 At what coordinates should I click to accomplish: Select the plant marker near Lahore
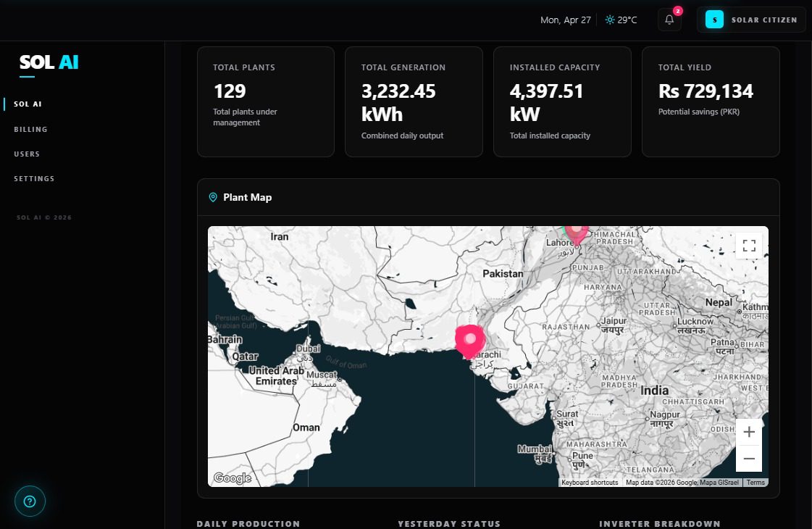pyautogui.click(x=577, y=234)
